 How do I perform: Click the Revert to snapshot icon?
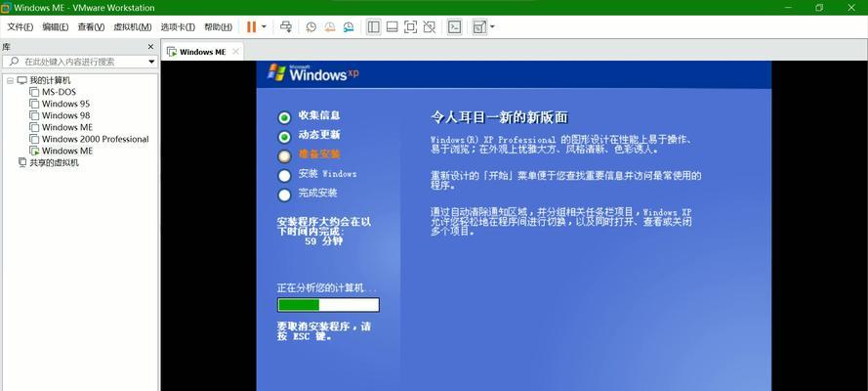329,26
